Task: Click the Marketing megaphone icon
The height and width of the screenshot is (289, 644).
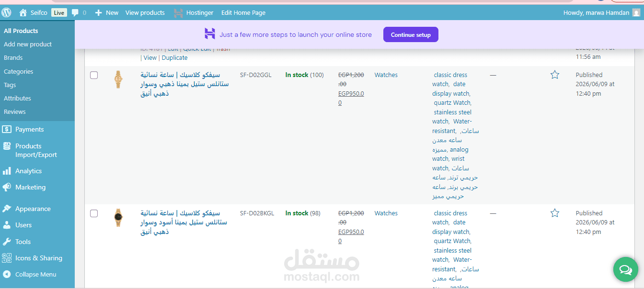Action: tap(7, 187)
